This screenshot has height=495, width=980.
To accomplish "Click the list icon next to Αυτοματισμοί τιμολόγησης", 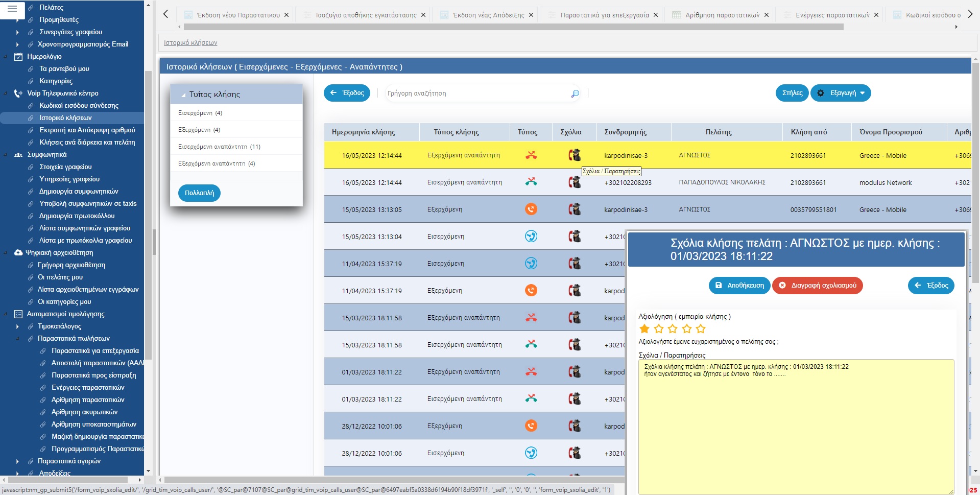I will (x=18, y=314).
